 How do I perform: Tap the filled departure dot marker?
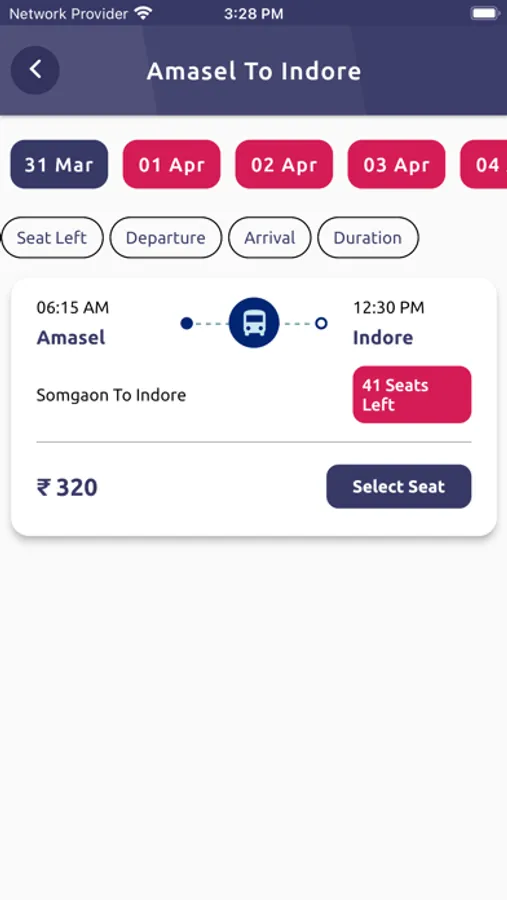187,323
